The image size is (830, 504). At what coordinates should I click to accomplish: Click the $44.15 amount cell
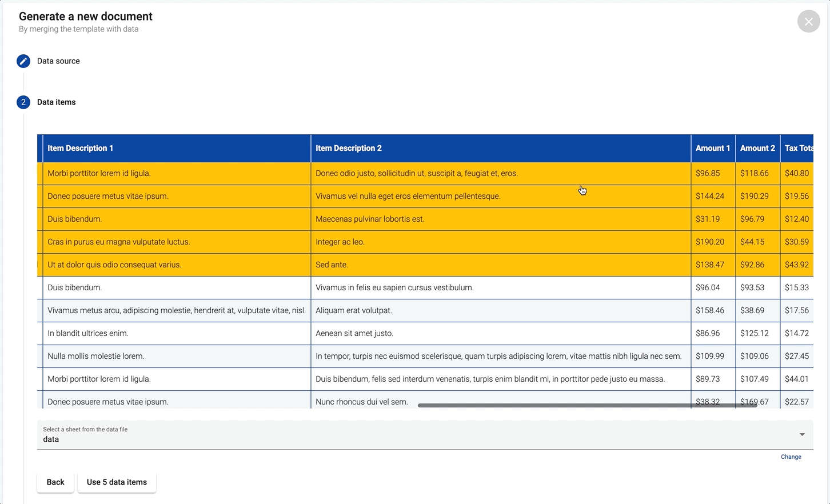[757, 242]
